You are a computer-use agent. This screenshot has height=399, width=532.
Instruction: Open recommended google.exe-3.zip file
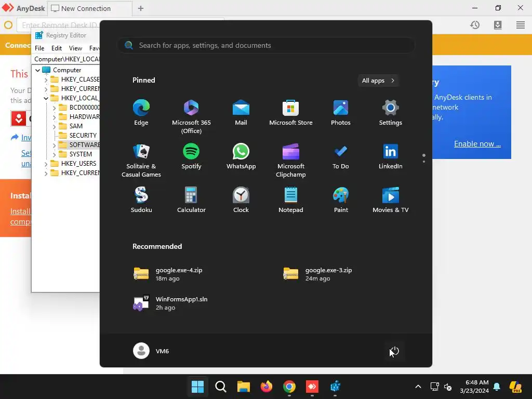click(x=317, y=274)
